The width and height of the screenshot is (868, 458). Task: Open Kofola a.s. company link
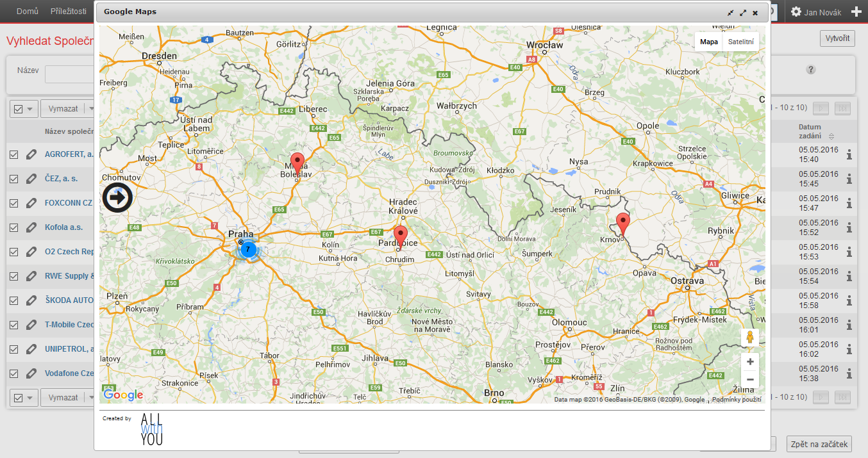pos(63,227)
